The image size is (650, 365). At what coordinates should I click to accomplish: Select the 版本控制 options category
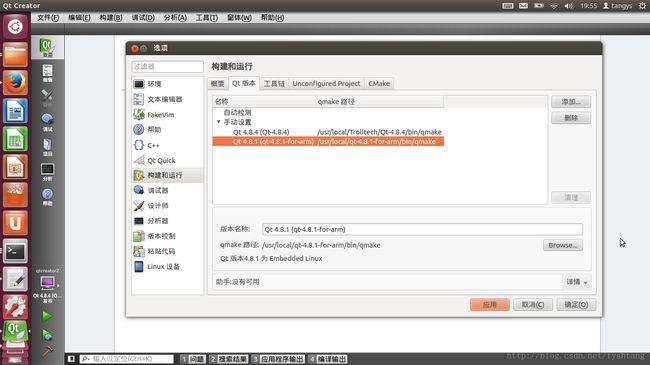coord(167,236)
